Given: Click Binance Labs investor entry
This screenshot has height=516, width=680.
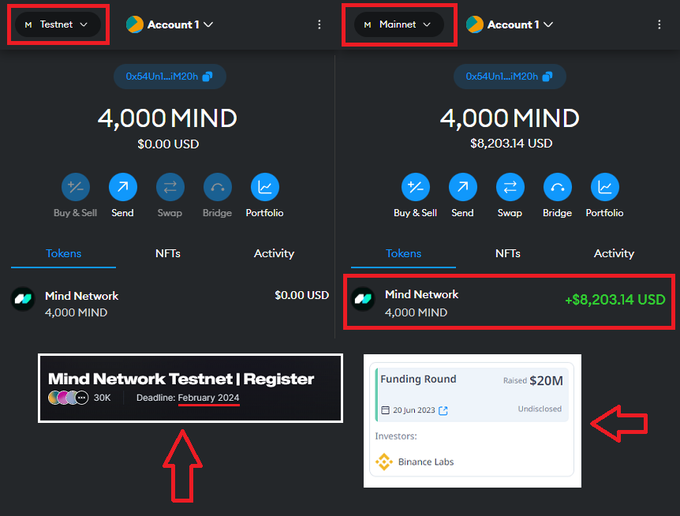Looking at the screenshot, I should [x=415, y=462].
